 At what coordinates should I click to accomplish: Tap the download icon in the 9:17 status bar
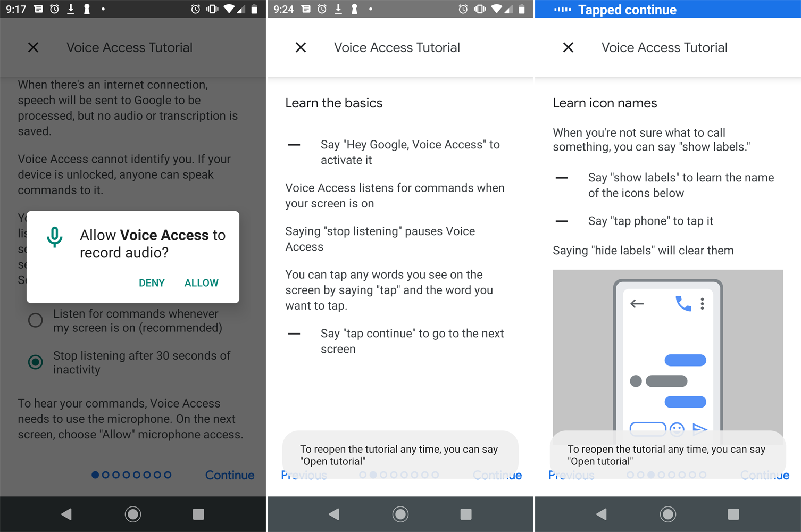71,9
